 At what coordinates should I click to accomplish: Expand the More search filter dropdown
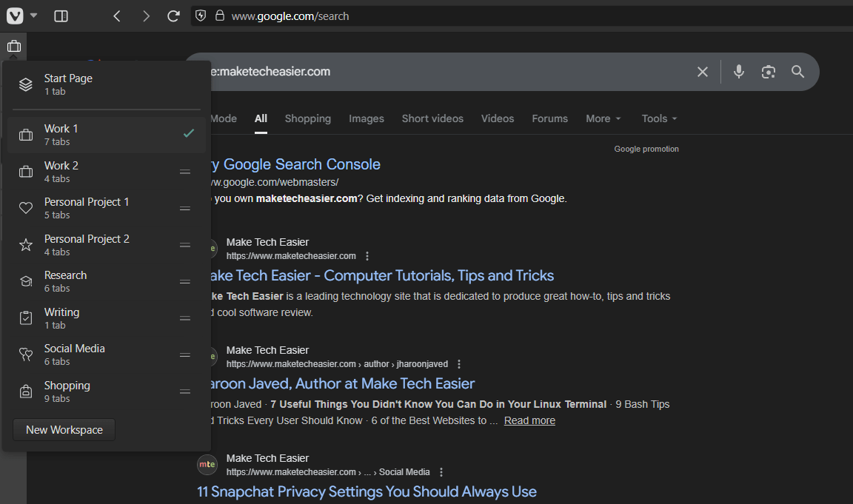603,118
